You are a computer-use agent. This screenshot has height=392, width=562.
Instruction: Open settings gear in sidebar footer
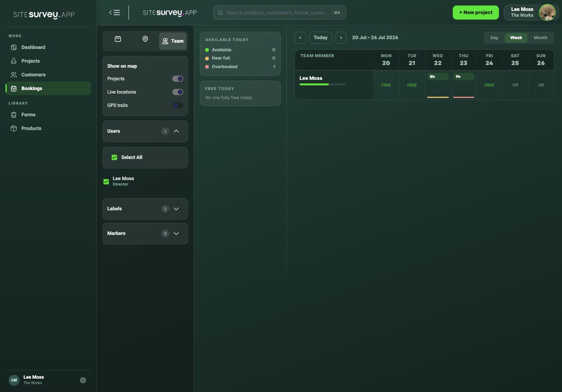[83, 380]
